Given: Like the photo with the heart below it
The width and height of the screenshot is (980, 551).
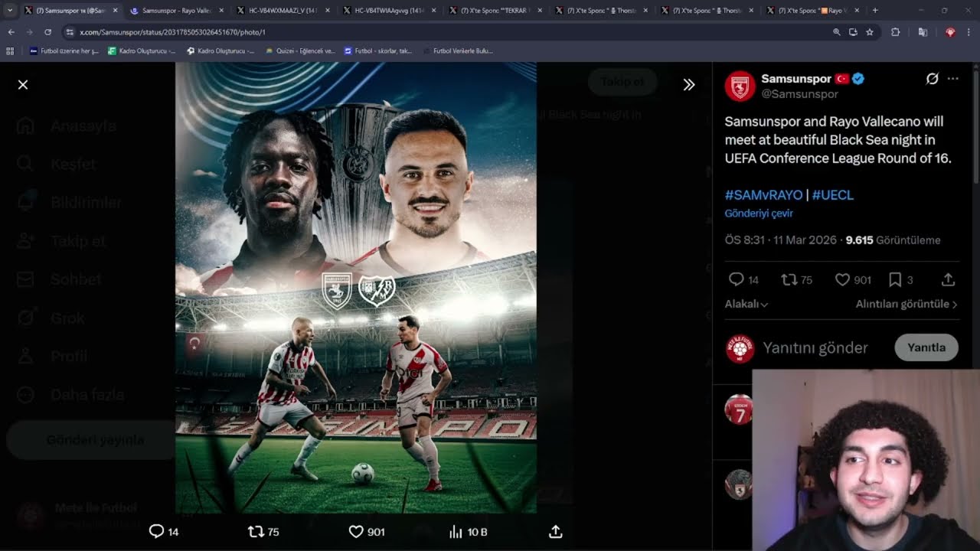Looking at the screenshot, I should pyautogui.click(x=356, y=531).
